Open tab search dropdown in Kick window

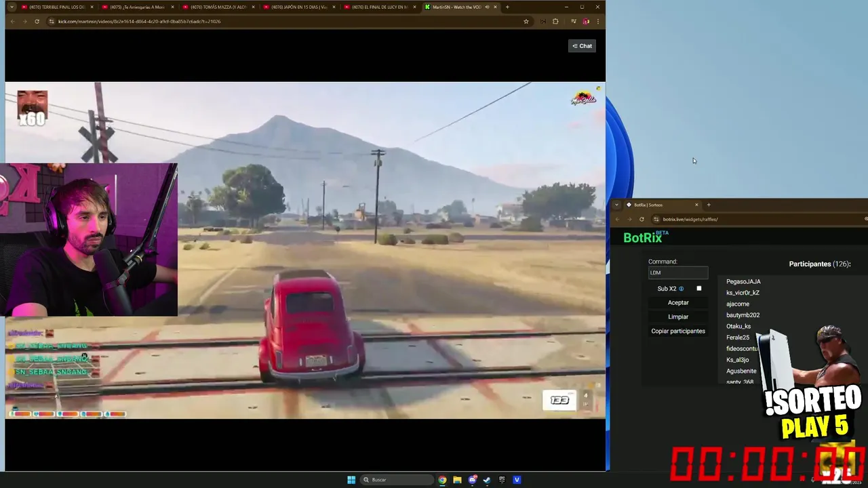(12, 7)
